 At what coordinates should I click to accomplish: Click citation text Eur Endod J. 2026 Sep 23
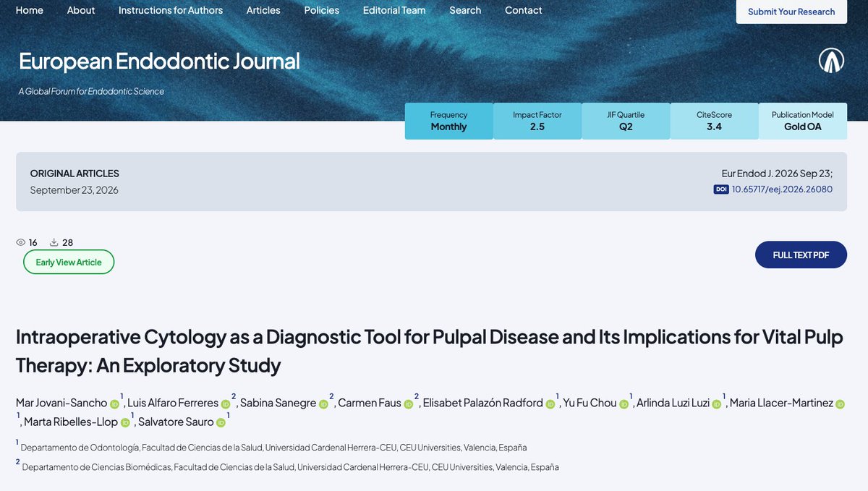[777, 174]
